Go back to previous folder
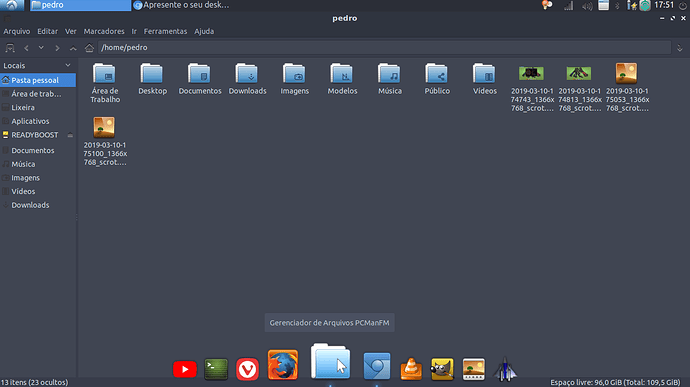The height and width of the screenshot is (387, 690). click(x=26, y=48)
